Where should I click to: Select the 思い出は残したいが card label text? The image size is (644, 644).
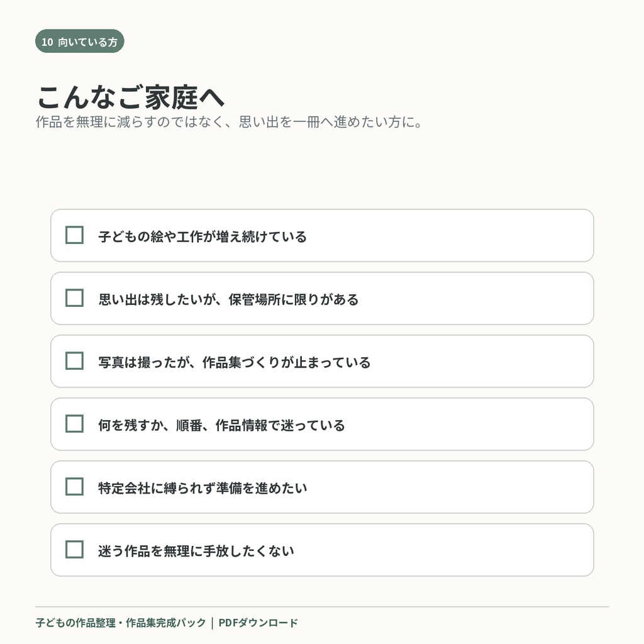(228, 300)
